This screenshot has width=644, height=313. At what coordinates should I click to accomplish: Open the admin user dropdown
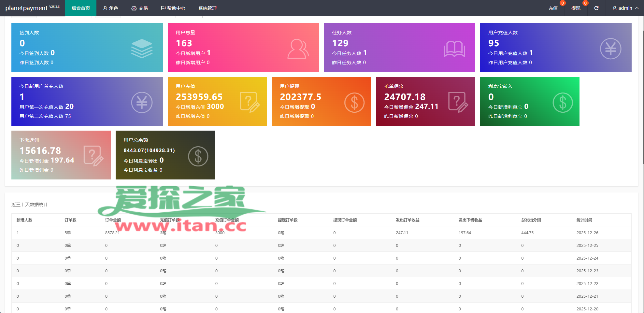pyautogui.click(x=625, y=8)
